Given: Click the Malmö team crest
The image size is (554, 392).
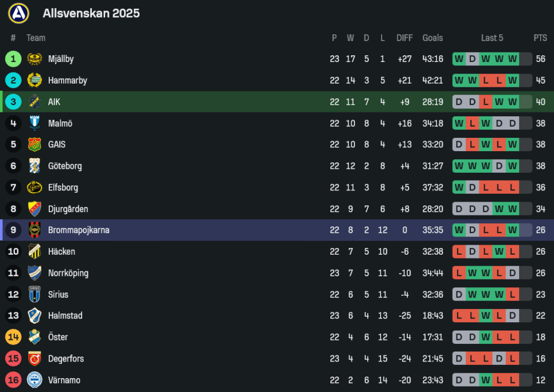Looking at the screenshot, I should (35, 123).
